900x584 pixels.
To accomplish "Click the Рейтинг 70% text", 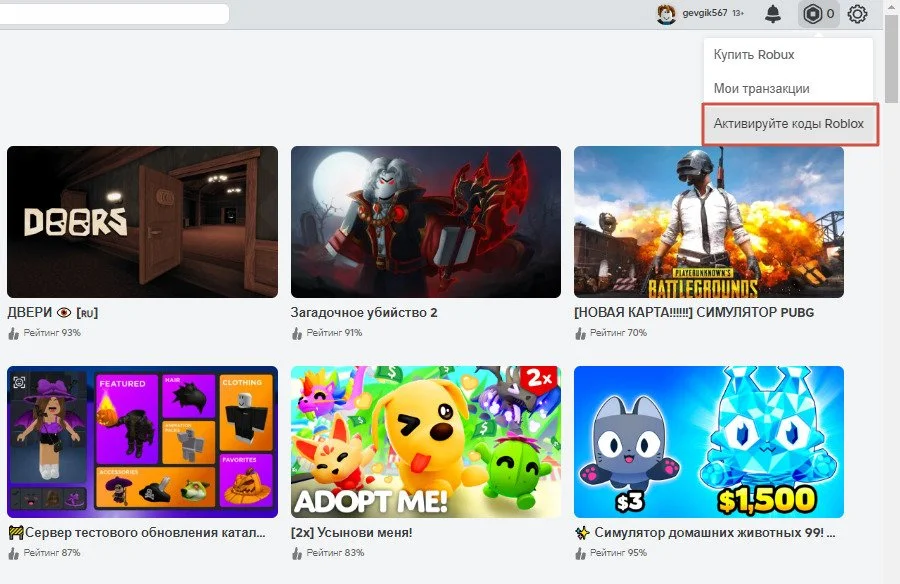I will 618,332.
